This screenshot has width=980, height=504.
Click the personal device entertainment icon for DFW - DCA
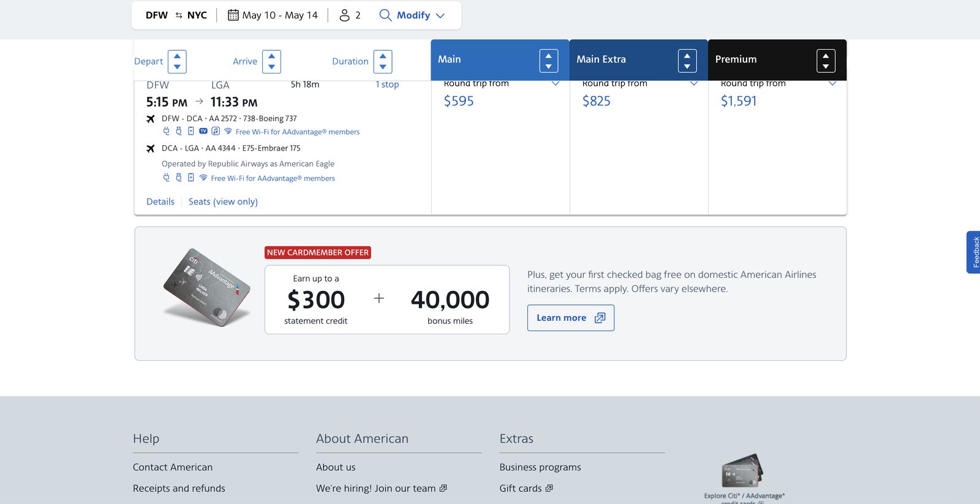click(191, 131)
